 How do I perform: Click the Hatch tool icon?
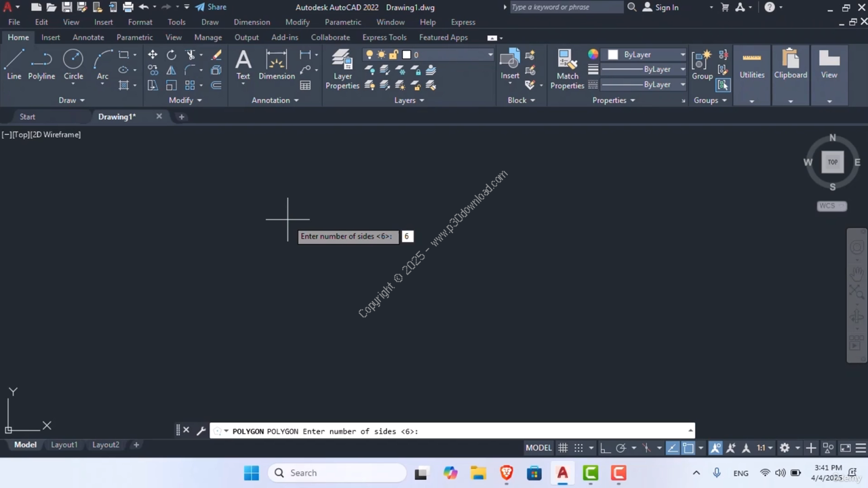[123, 85]
